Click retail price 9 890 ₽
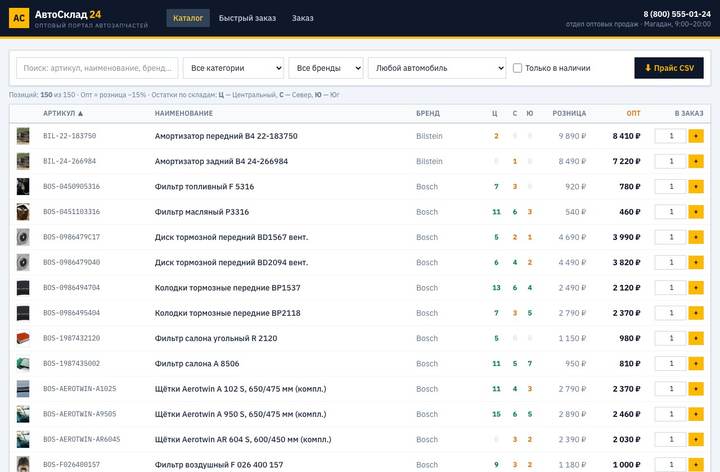Screen dimensions: 720x472 click(572, 136)
